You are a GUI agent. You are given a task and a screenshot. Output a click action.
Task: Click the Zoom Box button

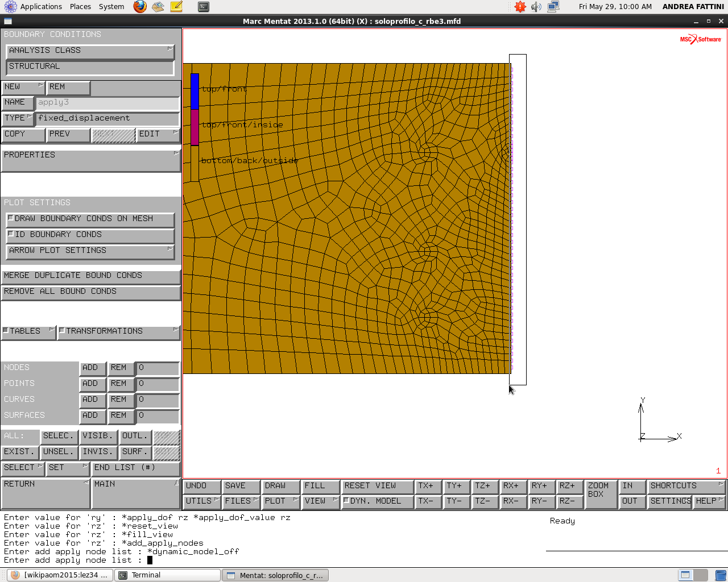(602, 493)
